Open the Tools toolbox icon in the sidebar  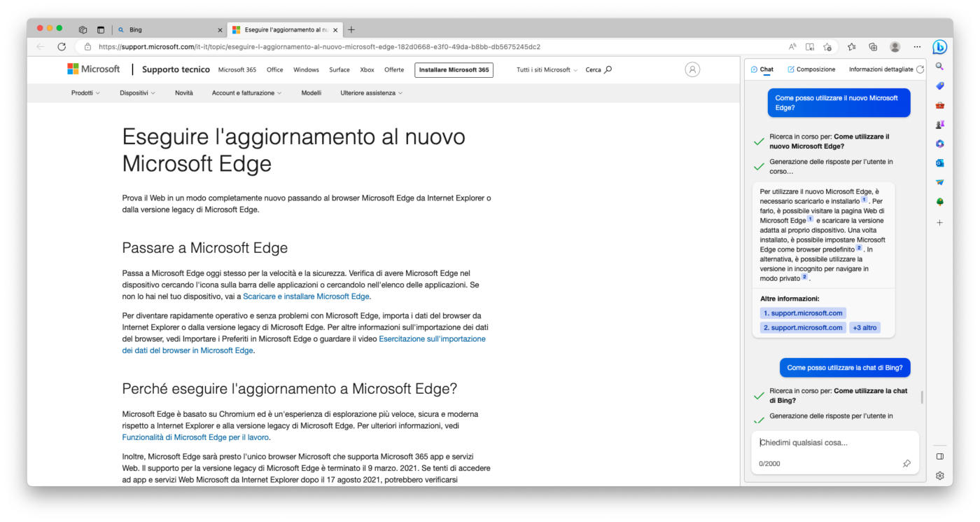940,104
